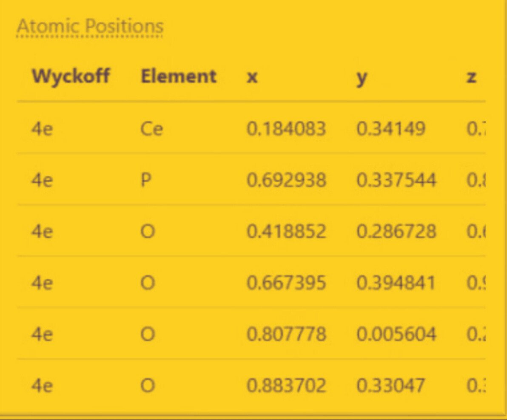
Task: Click x value 0.184083 in Ce row
Action: tap(286, 129)
